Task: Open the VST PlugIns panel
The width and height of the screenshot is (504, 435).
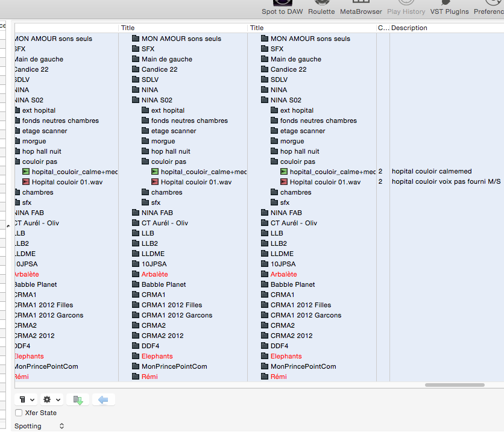Action: (x=449, y=8)
